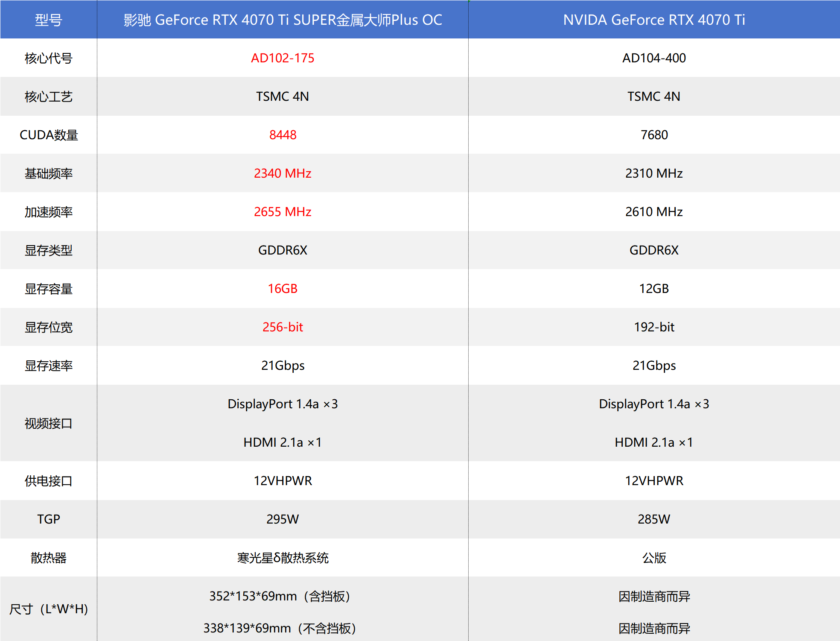This screenshot has height=641, width=840.
Task: Click the 显存位宽 row label
Action: tap(49, 327)
